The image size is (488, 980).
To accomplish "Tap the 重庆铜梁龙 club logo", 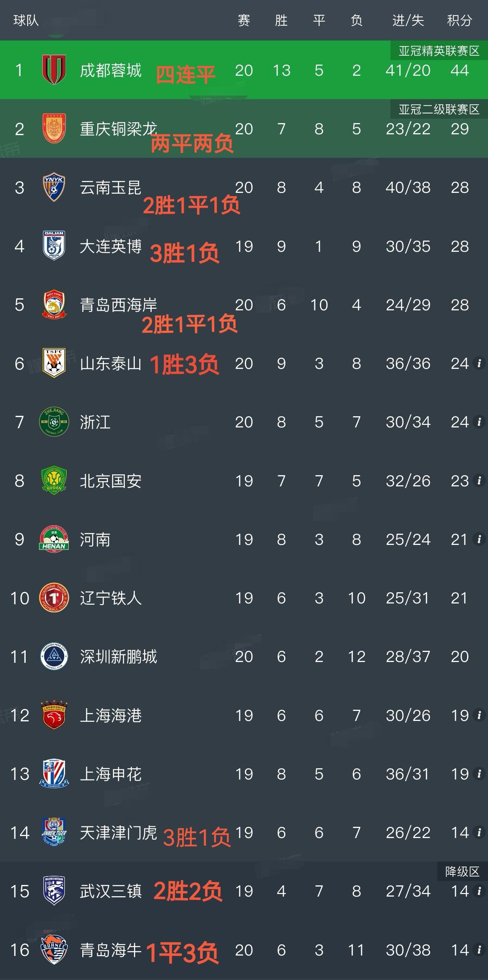I will 54,129.
